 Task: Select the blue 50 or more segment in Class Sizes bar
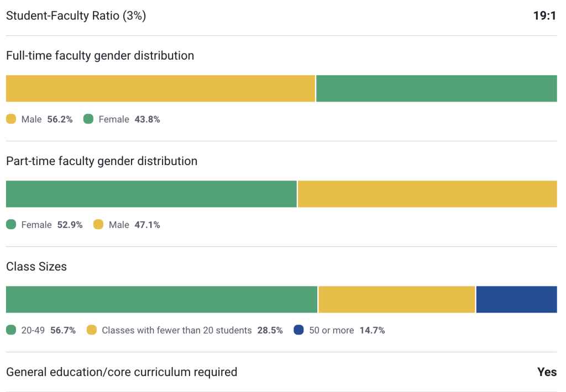pos(516,299)
